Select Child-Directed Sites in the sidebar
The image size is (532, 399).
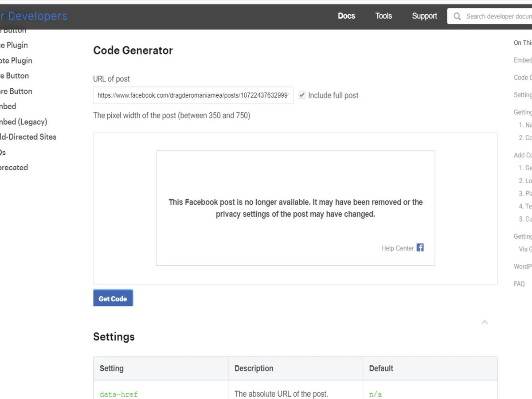click(27, 137)
